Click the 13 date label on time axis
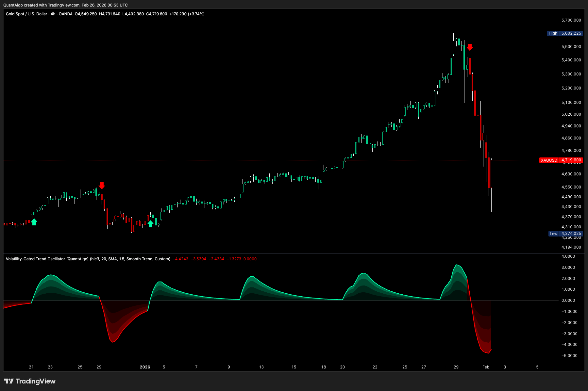The height and width of the screenshot is (391, 588). [x=261, y=367]
